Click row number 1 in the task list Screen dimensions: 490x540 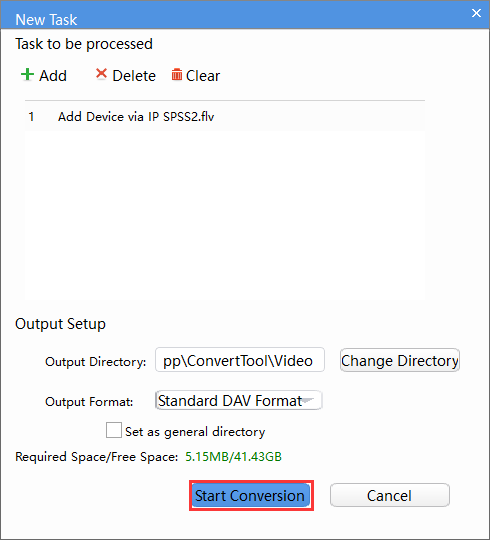(31, 117)
